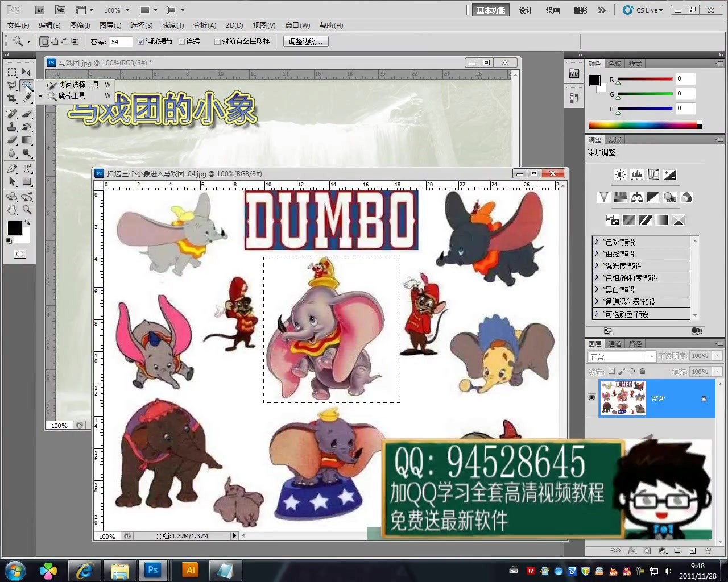Open the 滤镜 menu

pyautogui.click(x=173, y=25)
